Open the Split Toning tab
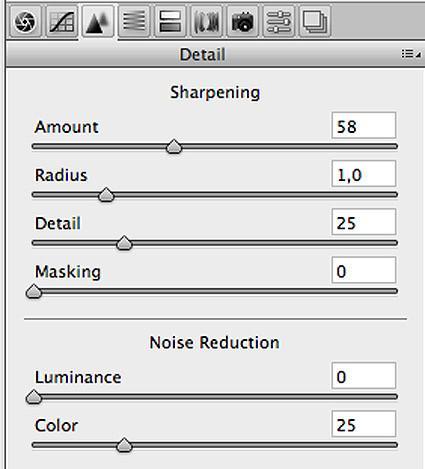 [170, 21]
